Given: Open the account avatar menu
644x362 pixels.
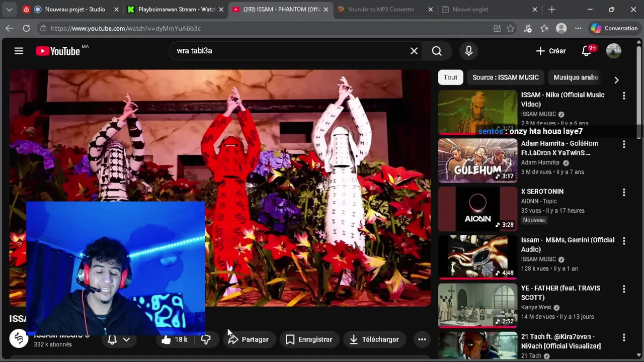Looking at the screenshot, I should 613,51.
